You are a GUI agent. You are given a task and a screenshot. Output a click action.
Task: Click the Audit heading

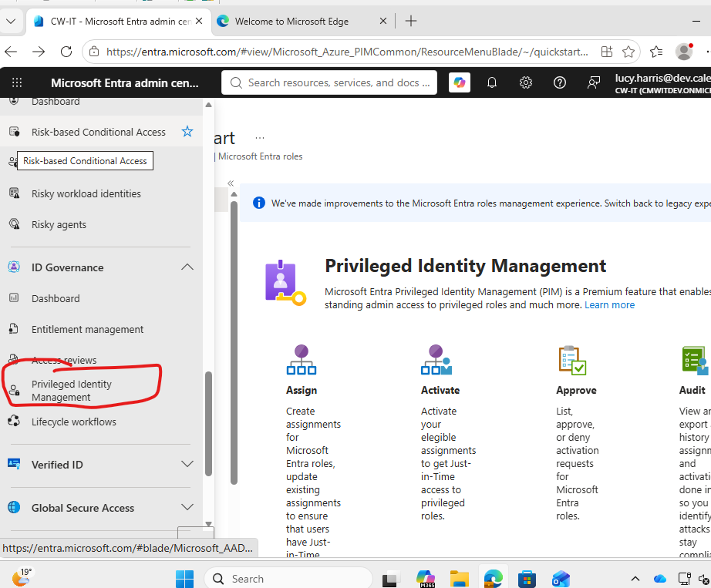692,390
